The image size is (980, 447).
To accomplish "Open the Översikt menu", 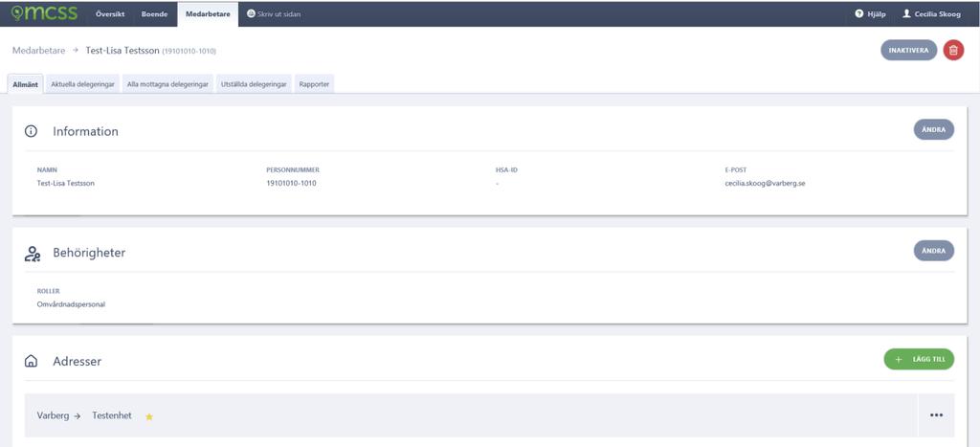I will pyautogui.click(x=110, y=13).
